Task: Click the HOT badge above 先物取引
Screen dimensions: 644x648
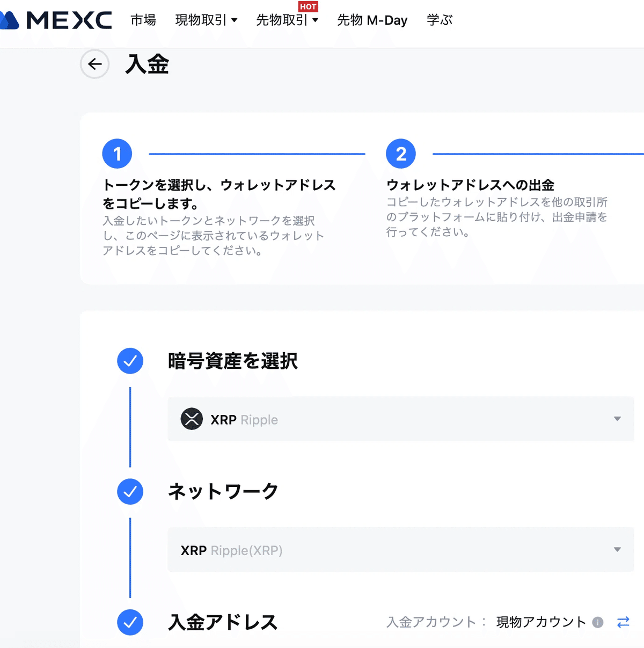Action: pyautogui.click(x=308, y=7)
